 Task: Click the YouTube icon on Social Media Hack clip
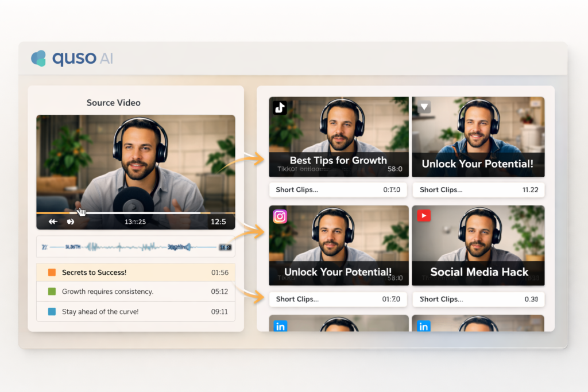(x=424, y=216)
